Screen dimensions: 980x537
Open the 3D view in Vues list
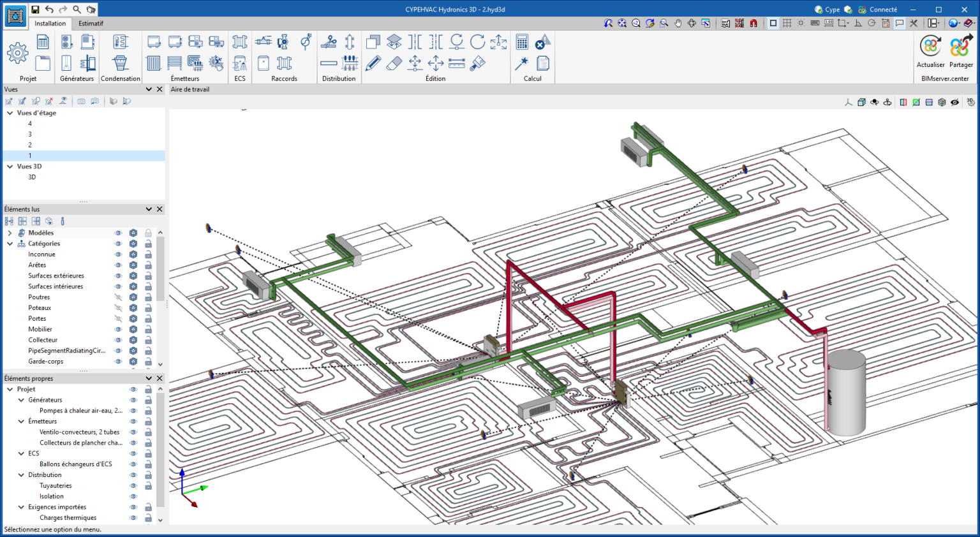coord(32,177)
